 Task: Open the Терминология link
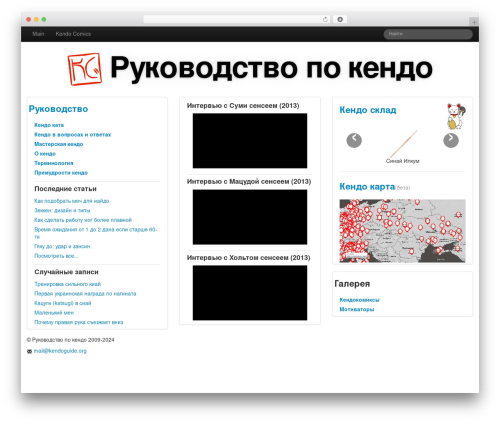click(54, 163)
